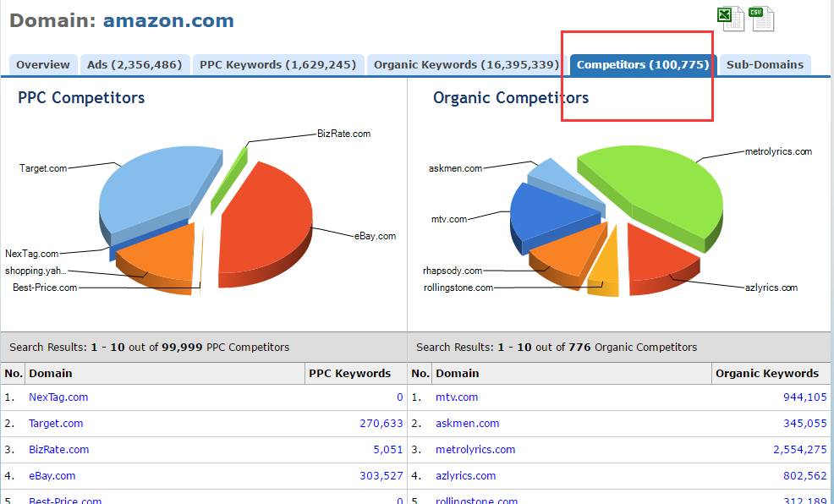Click the NexTag.com pie chart label
Image resolution: width=834 pixels, height=504 pixels.
coord(32,254)
